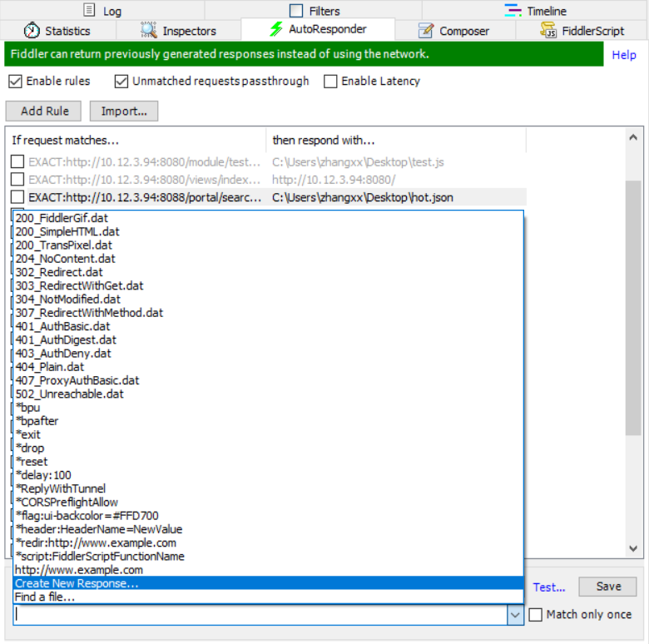Click the AutoResponder lightning bolt icon
Viewport: 649px width, 644px height.
pyautogui.click(x=276, y=29)
